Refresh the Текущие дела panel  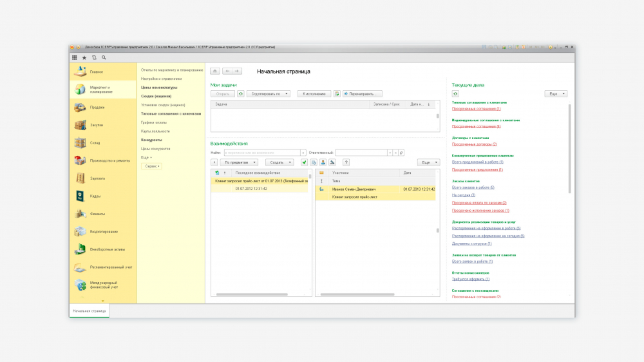click(x=455, y=93)
